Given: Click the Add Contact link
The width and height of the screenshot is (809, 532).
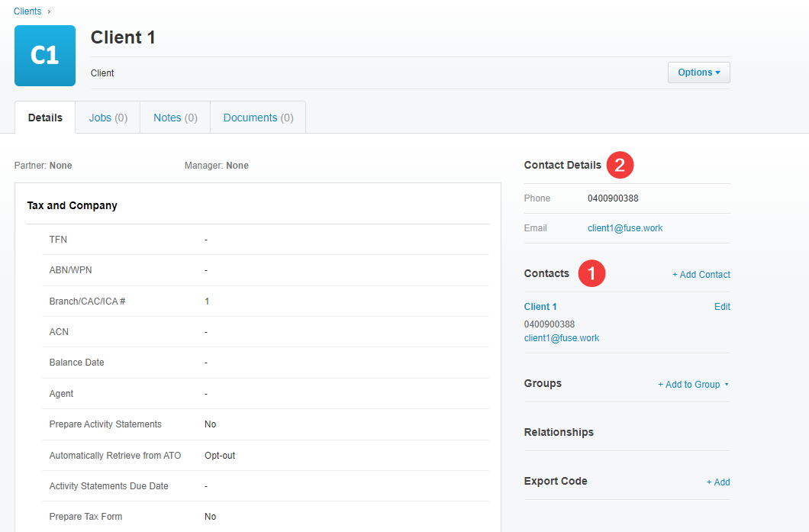Looking at the screenshot, I should coord(701,275).
